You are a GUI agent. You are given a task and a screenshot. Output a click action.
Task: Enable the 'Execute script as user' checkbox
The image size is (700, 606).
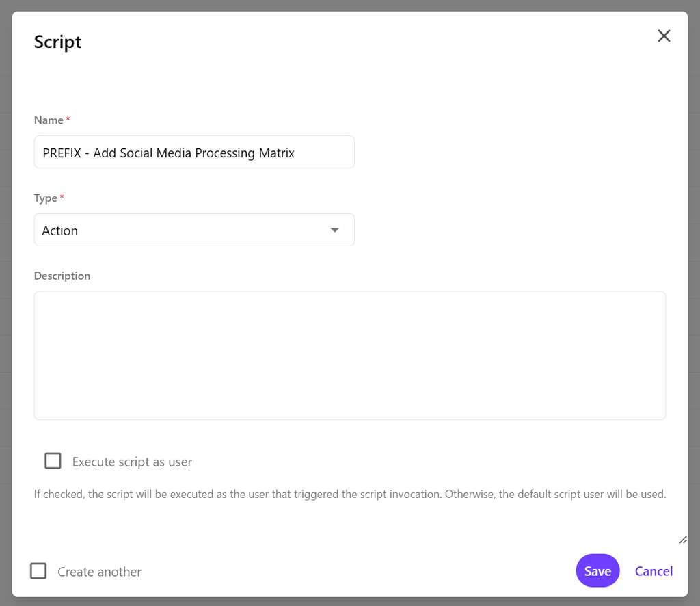point(53,461)
